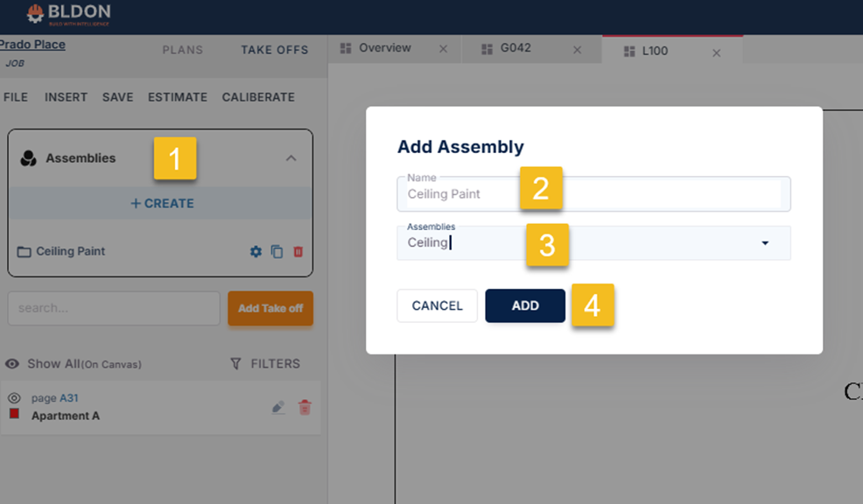
Task: Toggle visibility of Apartment A take off
Action: coord(14,398)
